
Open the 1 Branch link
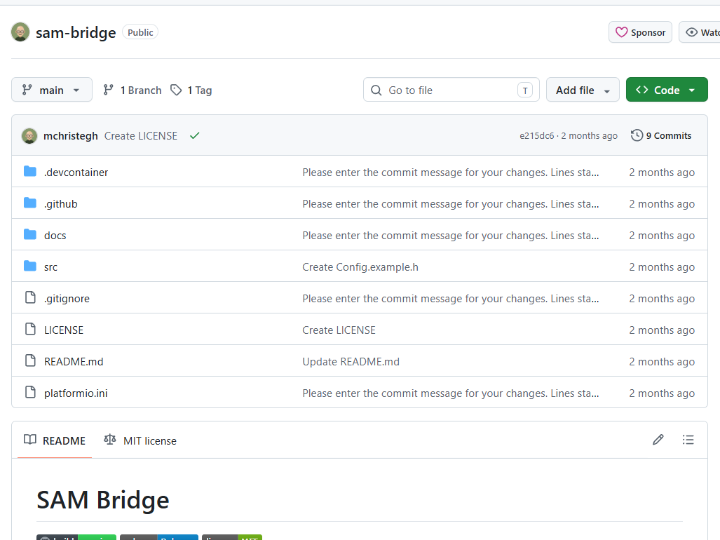tap(132, 90)
